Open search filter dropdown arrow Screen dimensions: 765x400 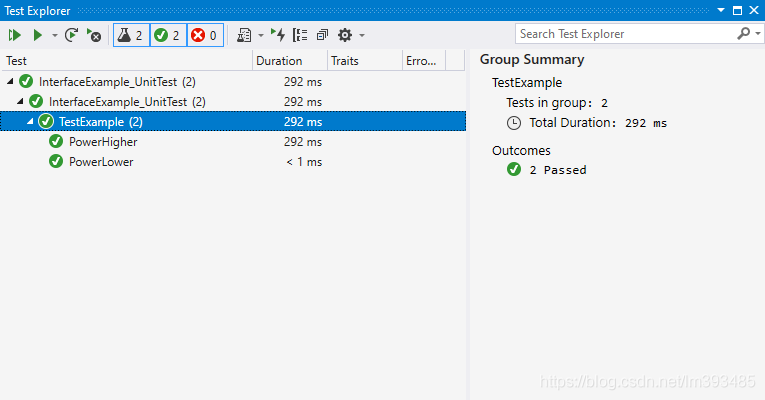[x=758, y=34]
